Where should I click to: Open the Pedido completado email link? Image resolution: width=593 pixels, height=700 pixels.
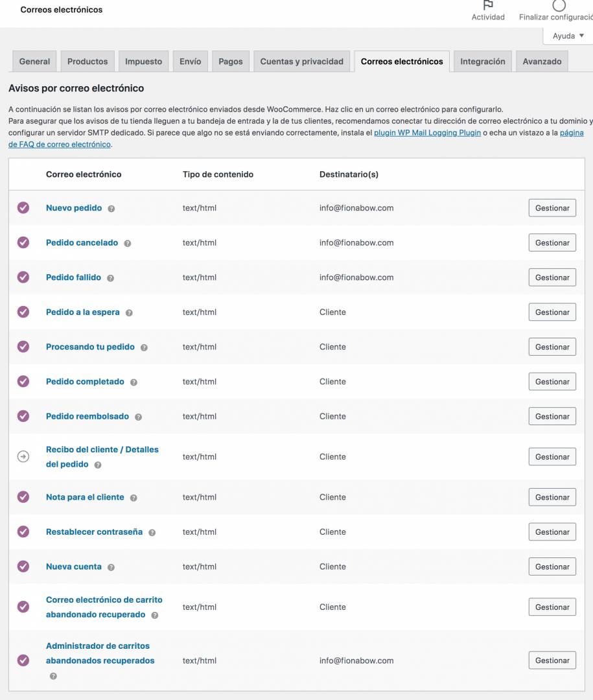[x=85, y=381]
